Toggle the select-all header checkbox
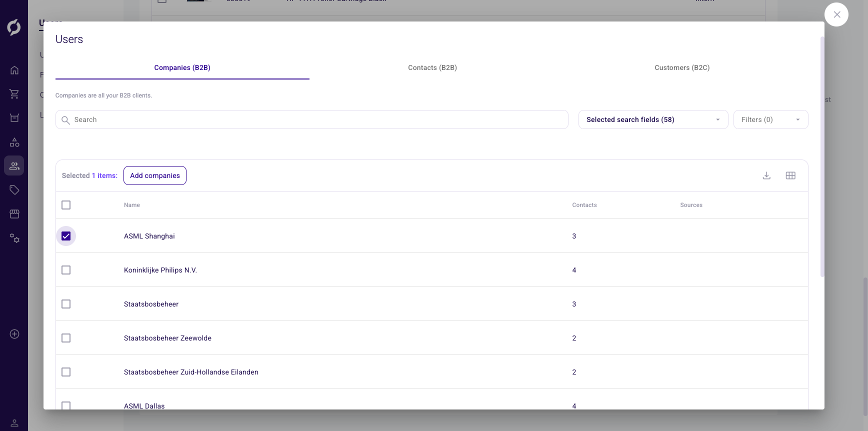This screenshot has height=431, width=868. [x=66, y=205]
